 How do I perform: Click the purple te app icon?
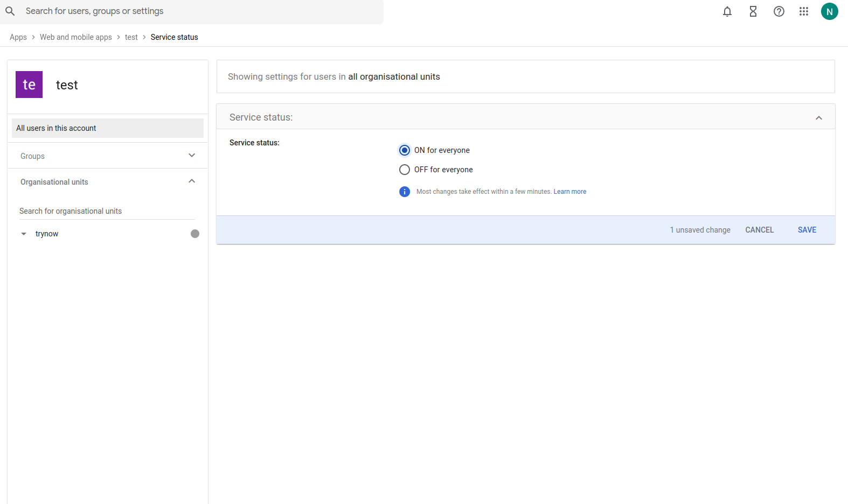pyautogui.click(x=29, y=85)
